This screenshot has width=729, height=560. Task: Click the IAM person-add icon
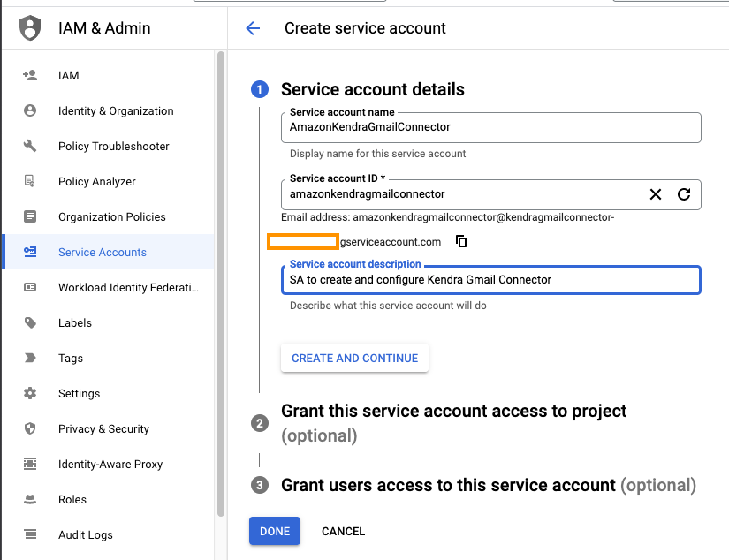[30, 75]
